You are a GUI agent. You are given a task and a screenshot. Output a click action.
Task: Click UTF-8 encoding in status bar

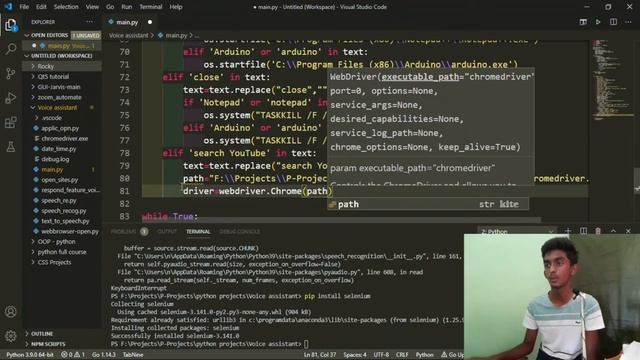click(x=381, y=355)
